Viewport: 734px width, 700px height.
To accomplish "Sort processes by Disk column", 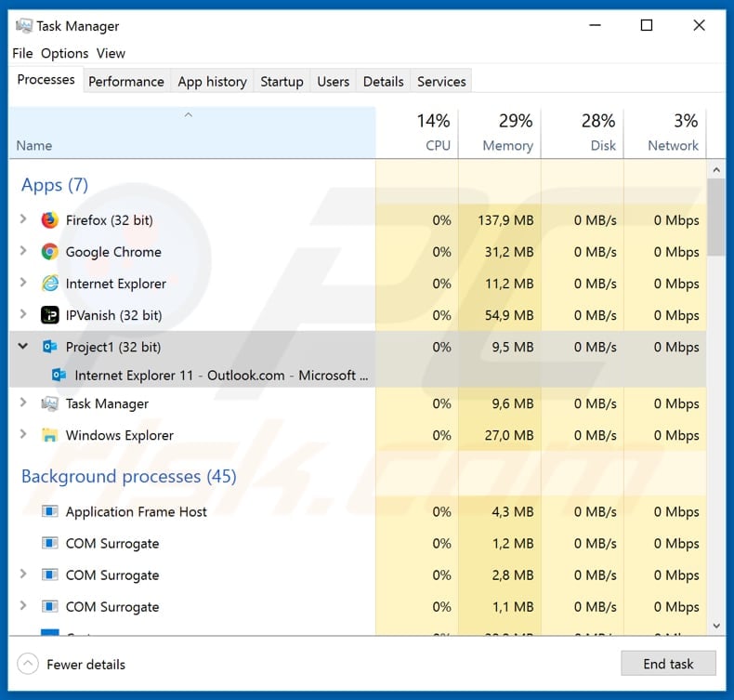I will 583,133.
